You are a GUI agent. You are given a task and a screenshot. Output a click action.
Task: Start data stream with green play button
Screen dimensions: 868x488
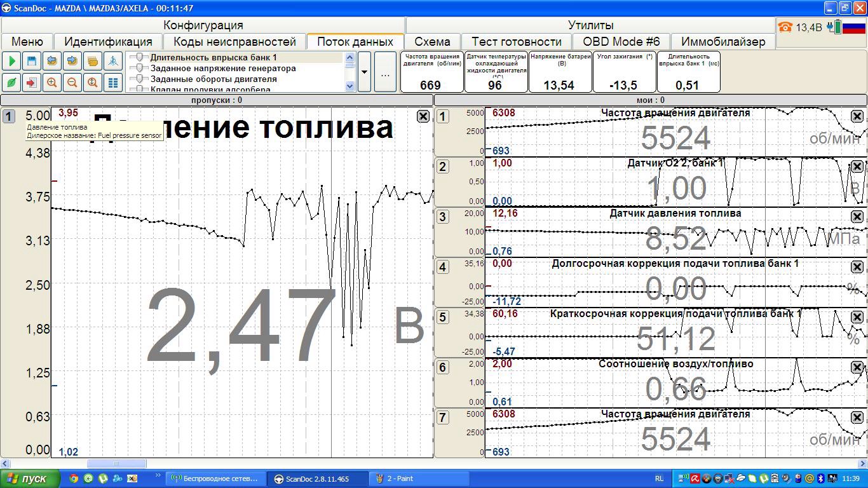pyautogui.click(x=11, y=62)
